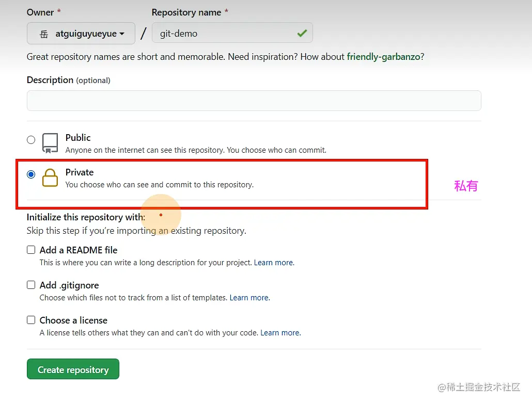
Task: Click the 'Owner' label
Action: pyautogui.click(x=40, y=12)
